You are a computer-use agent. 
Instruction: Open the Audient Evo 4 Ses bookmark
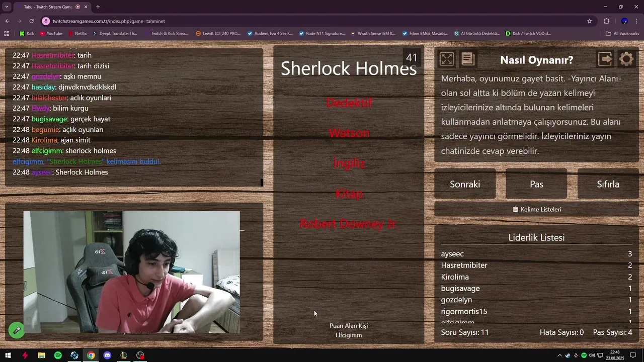pyautogui.click(x=270, y=34)
